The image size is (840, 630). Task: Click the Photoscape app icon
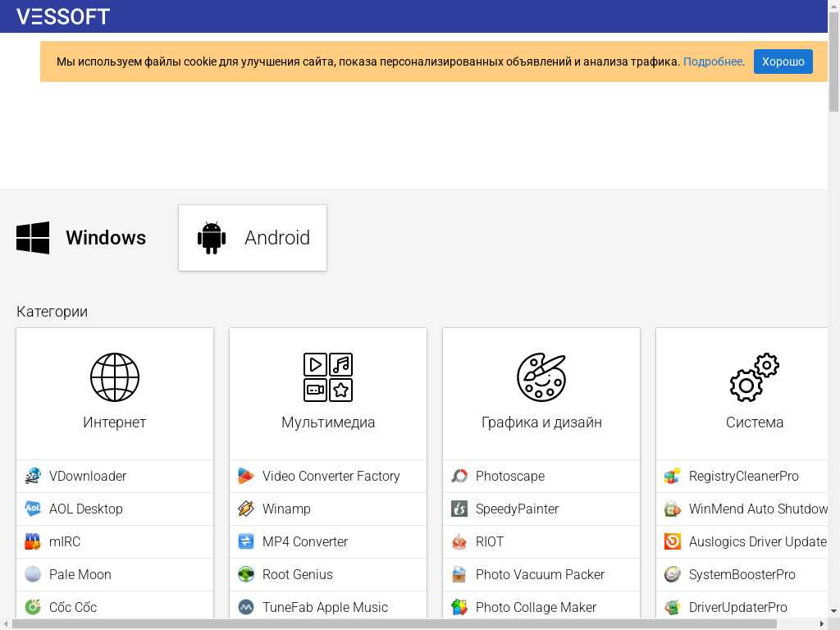[459, 476]
